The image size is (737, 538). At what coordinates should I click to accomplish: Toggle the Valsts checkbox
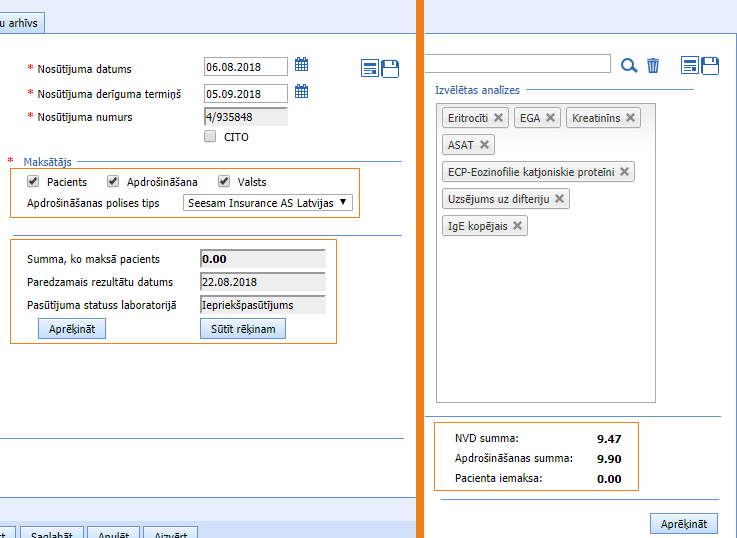(224, 182)
